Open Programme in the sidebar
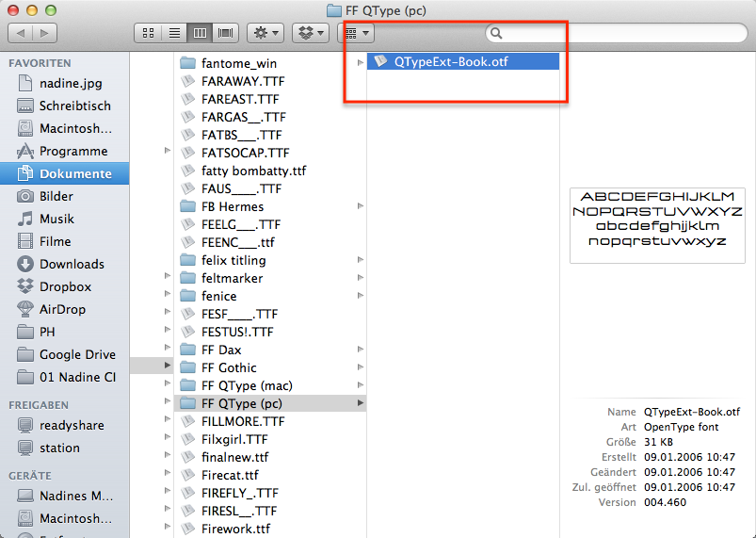The width and height of the screenshot is (756, 538). [x=72, y=151]
